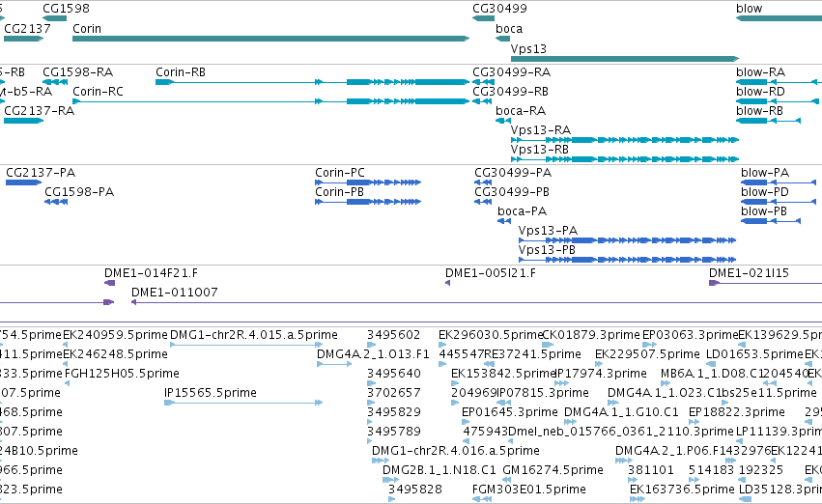Click the blow-PB protein label
The width and height of the screenshot is (822, 504).
pyautogui.click(x=764, y=211)
